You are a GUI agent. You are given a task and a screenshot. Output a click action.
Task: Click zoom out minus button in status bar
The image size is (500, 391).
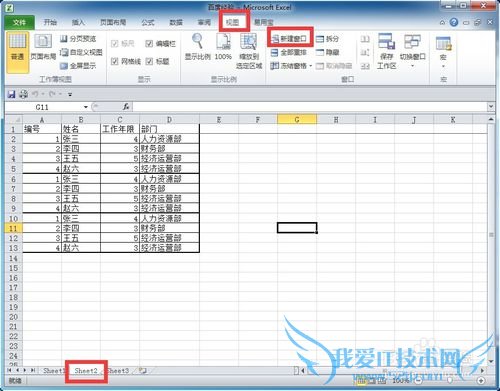point(419,380)
